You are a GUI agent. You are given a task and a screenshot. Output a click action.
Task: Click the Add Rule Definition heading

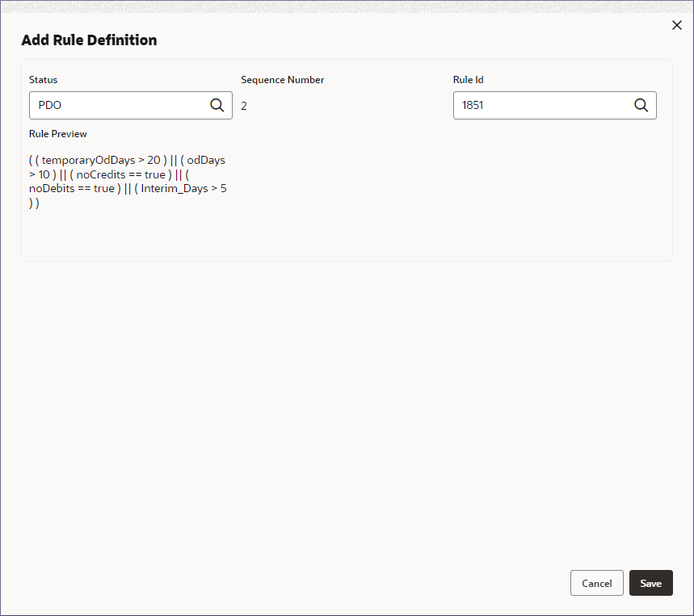pyautogui.click(x=89, y=40)
